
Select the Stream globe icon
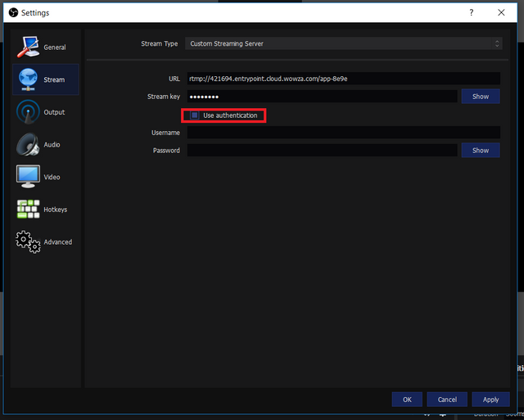pos(28,79)
